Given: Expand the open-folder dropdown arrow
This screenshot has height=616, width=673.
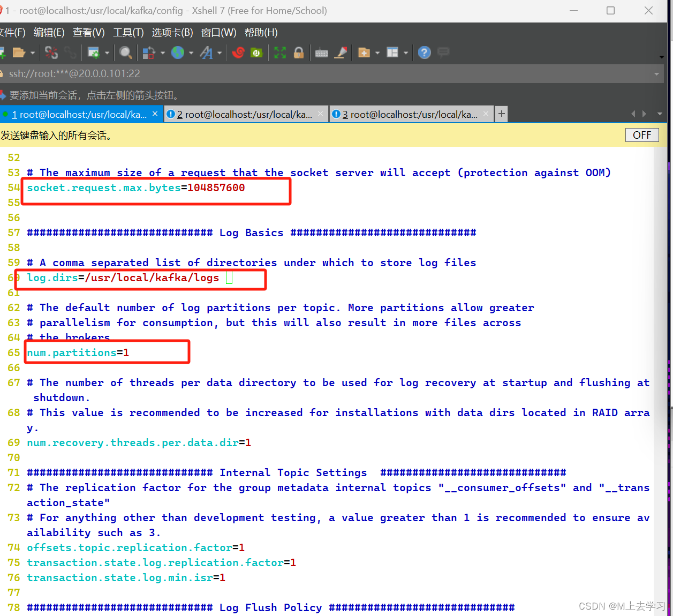Looking at the screenshot, I should 33,52.
